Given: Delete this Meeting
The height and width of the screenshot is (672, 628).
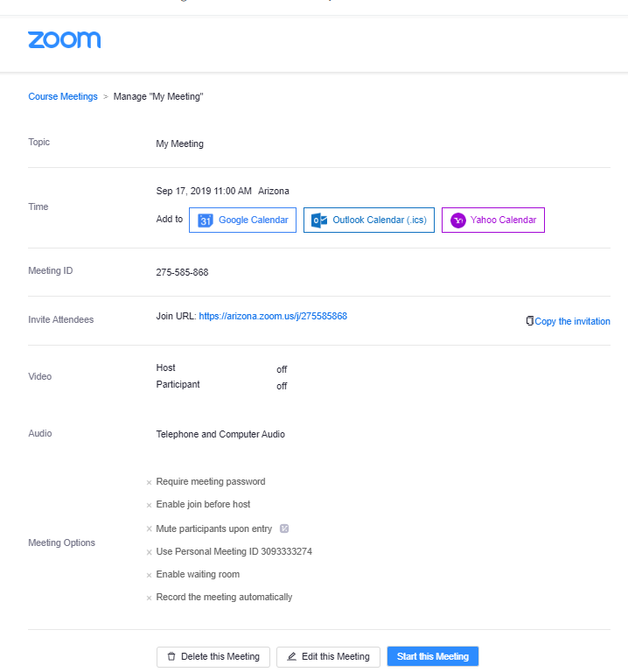Looking at the screenshot, I should 213,656.
